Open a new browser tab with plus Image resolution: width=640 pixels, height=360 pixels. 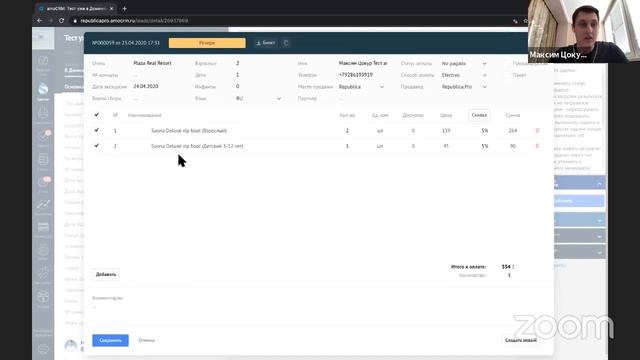tap(124, 9)
